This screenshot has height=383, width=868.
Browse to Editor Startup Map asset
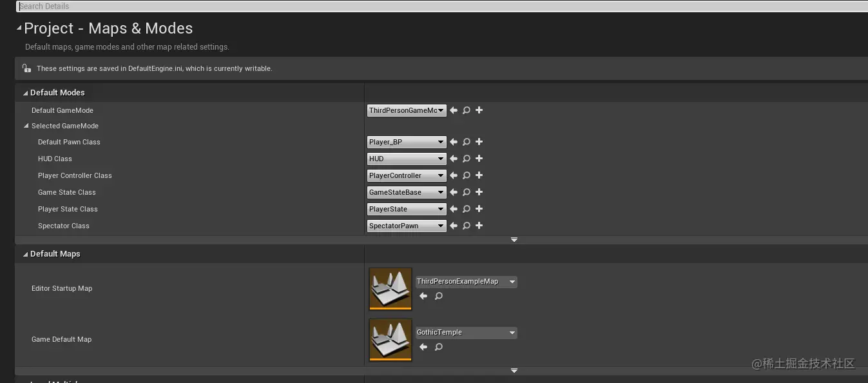point(439,296)
